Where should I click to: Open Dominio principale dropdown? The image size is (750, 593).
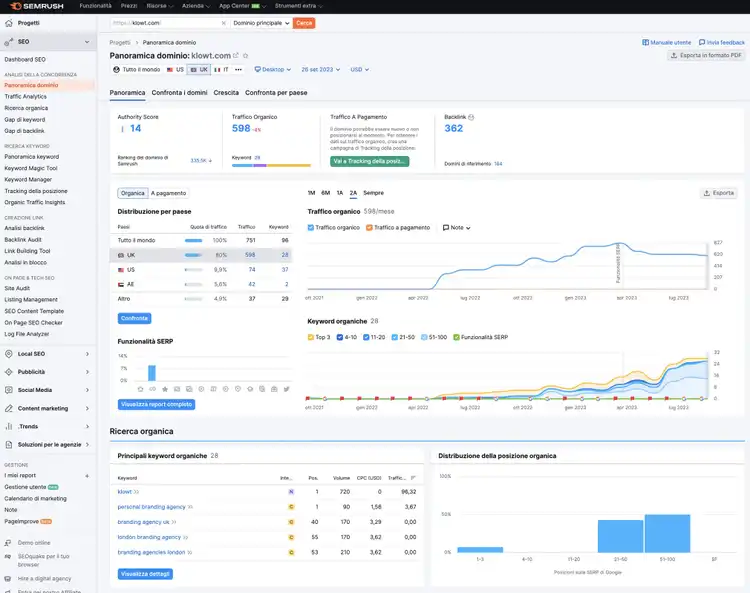(261, 23)
